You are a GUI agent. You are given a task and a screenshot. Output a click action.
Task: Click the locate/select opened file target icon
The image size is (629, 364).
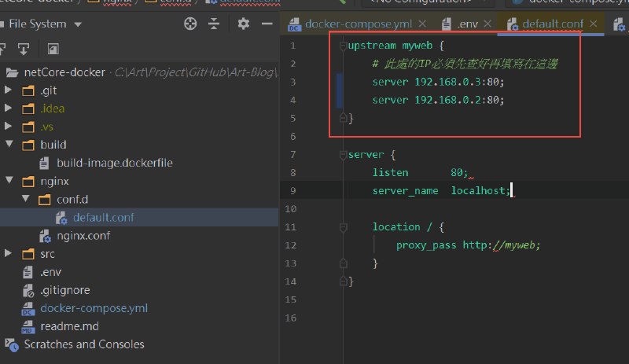pyautogui.click(x=190, y=24)
